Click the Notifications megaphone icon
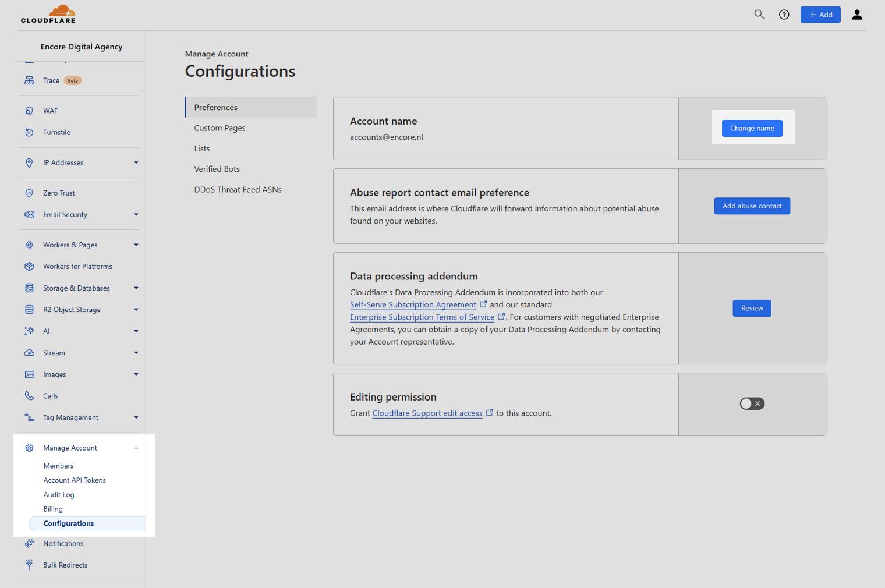Image resolution: width=885 pixels, height=588 pixels. (x=29, y=543)
